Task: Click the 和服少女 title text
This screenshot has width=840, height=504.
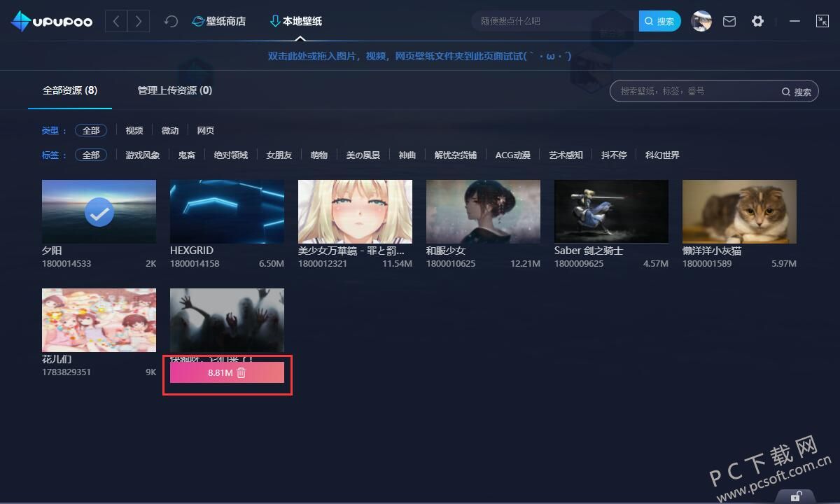Action: pyautogui.click(x=446, y=250)
